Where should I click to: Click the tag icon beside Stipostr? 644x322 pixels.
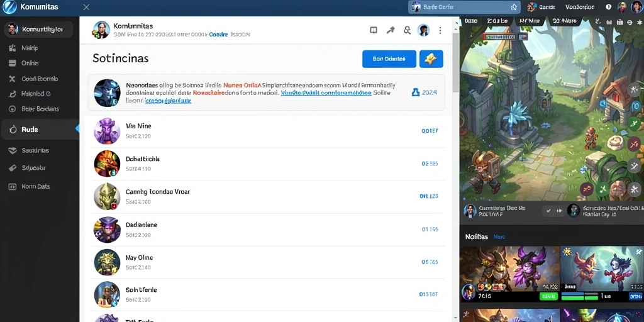click(13, 168)
